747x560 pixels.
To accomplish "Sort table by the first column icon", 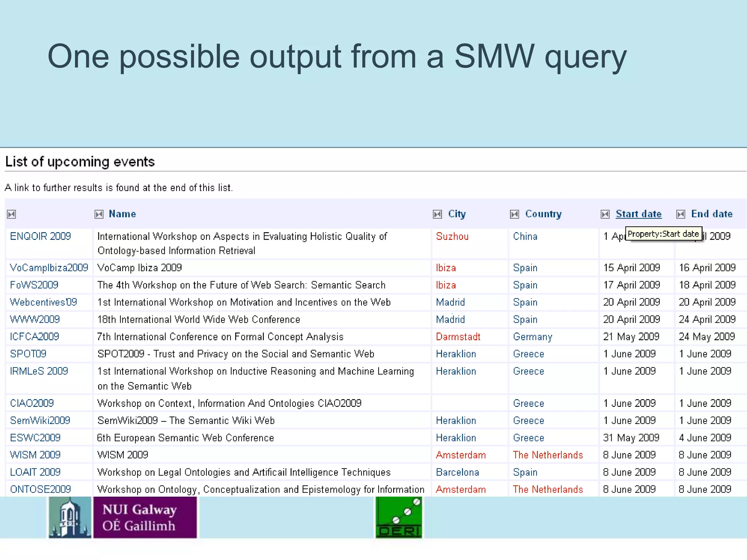I will click(x=11, y=214).
